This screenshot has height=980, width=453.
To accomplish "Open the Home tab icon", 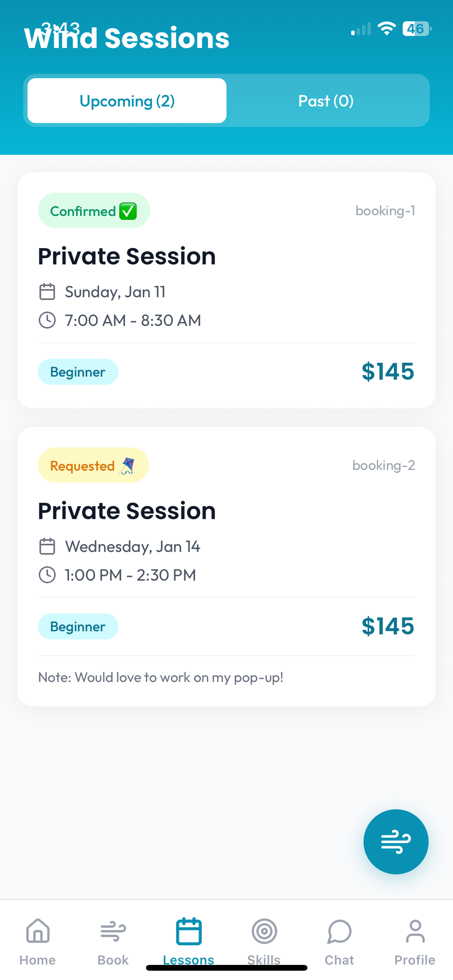I will (38, 930).
